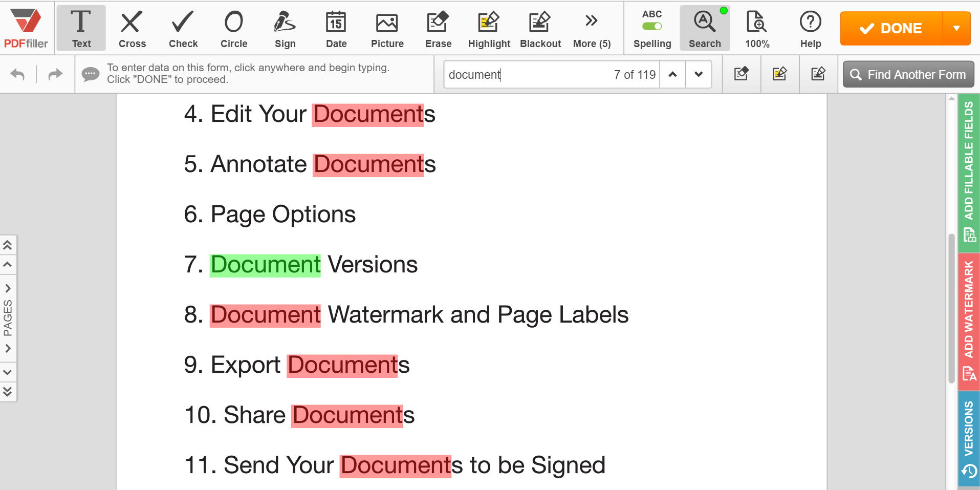Switch to the ADD WATERMARK sidebar tab
980x490 pixels.
pos(968,317)
